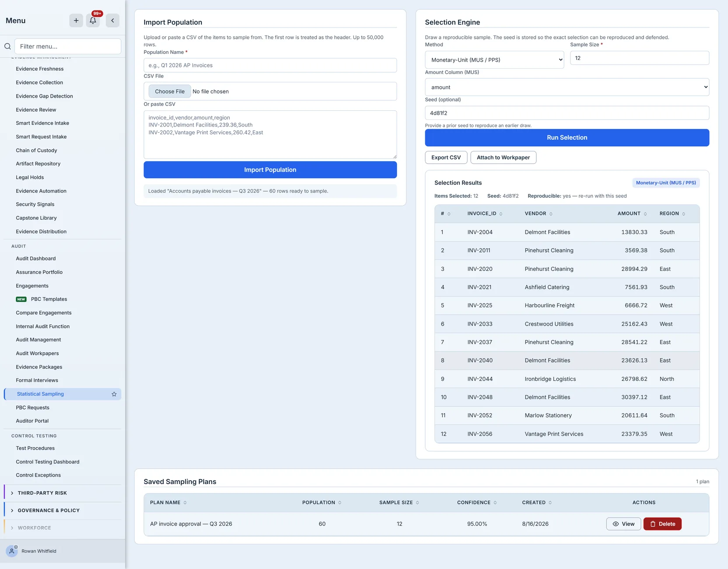The image size is (728, 569).
Task: Select Statistical Sampling menu item
Action: coord(63,394)
